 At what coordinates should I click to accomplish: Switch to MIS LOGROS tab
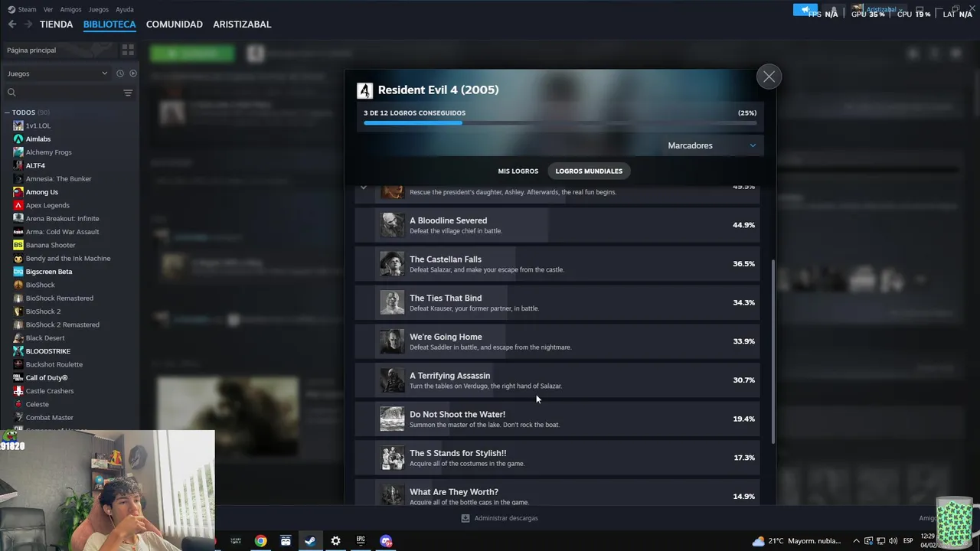coord(518,171)
